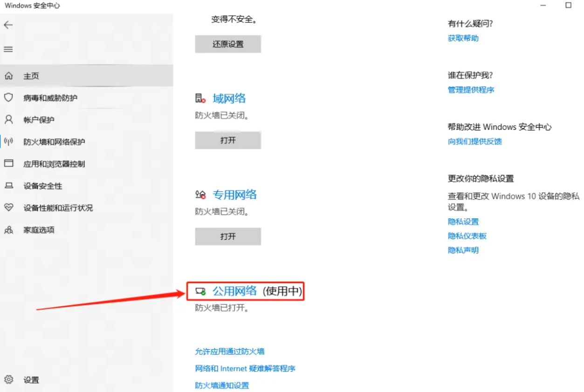Click the back arrow icon
584x392 pixels.
[8, 25]
